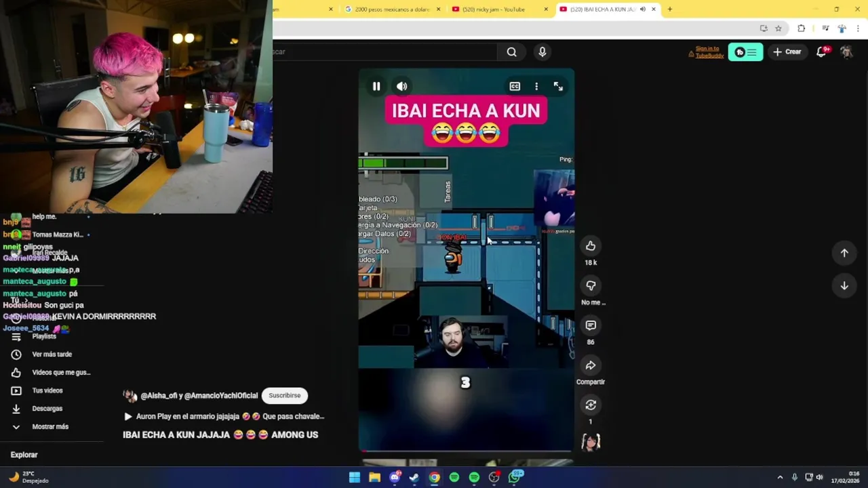Expand Mostrar más in the sidebar
This screenshot has width=868, height=488.
[x=51, y=426]
